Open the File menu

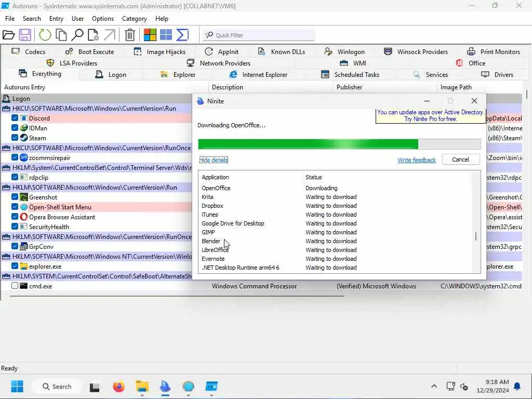[10, 19]
